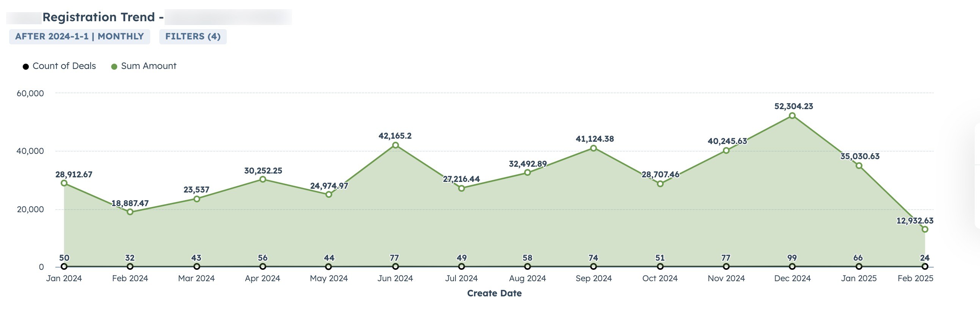Viewport: 980px width, 310px height.
Task: Click the Dec 2024 deal count point 99
Action: tap(792, 267)
